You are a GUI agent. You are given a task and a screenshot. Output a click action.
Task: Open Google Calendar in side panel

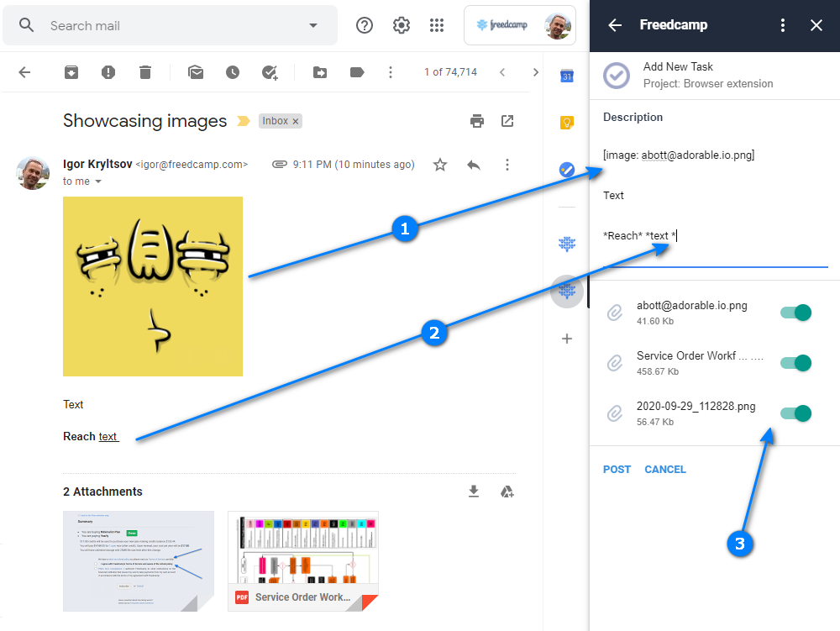tap(567, 76)
